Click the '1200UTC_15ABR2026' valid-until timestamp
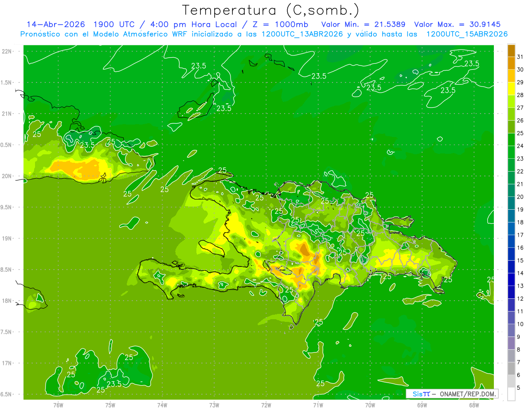This screenshot has width=532, height=411. pos(467,34)
